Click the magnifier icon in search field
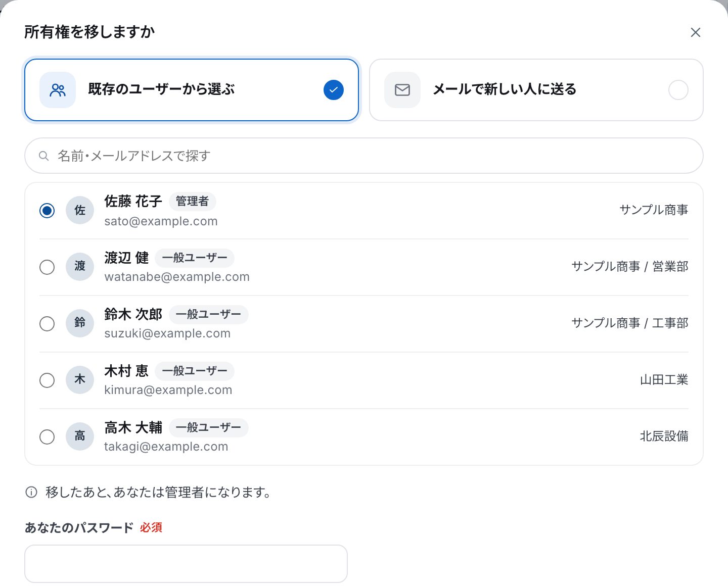The width and height of the screenshot is (728, 587). pos(44,156)
